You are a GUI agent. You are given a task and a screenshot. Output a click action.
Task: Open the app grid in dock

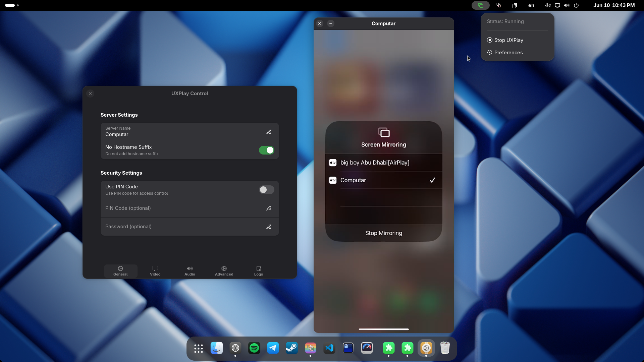(x=199, y=349)
